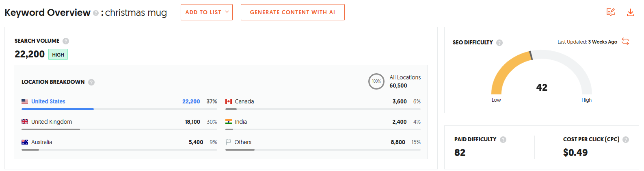
Task: Refresh SEO difficulty data icon
Action: (x=625, y=42)
